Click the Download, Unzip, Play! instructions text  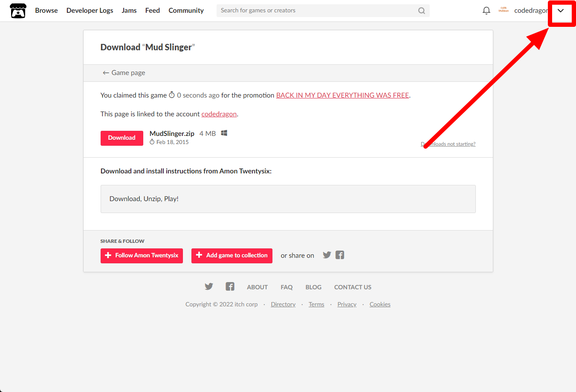click(144, 199)
